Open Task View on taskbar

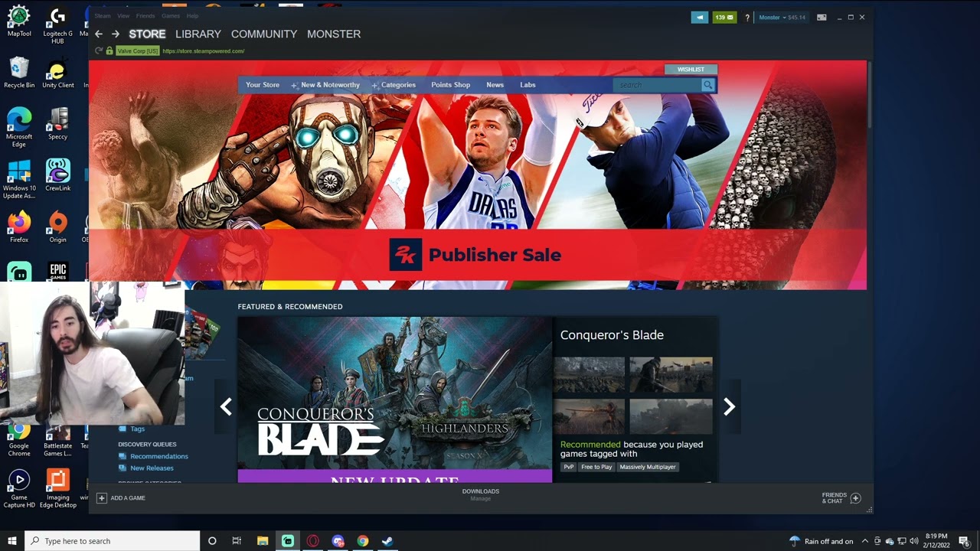pos(237,541)
